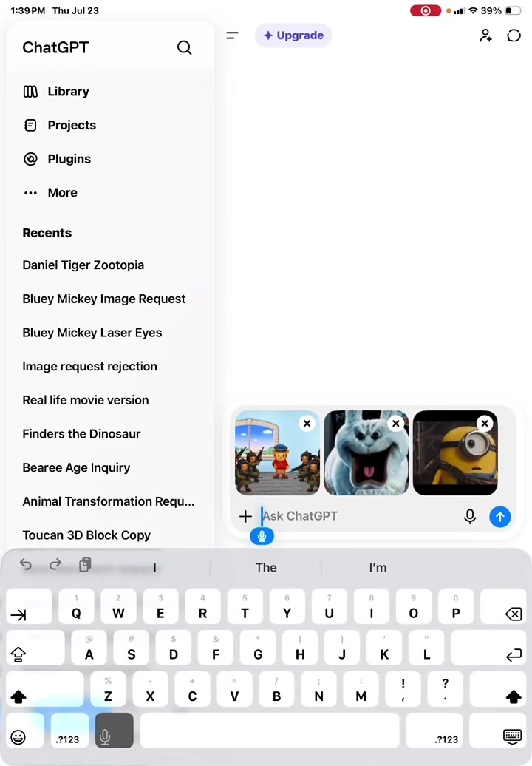Remove the Minion image attachment

(485, 423)
